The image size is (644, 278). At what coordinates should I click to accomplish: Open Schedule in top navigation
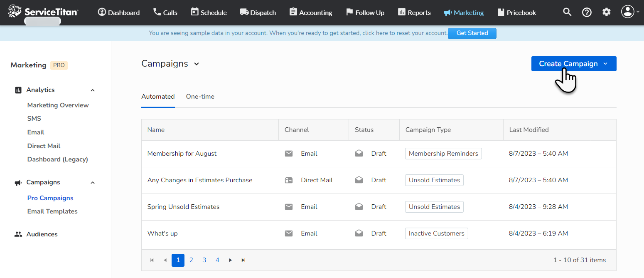pyautogui.click(x=209, y=12)
